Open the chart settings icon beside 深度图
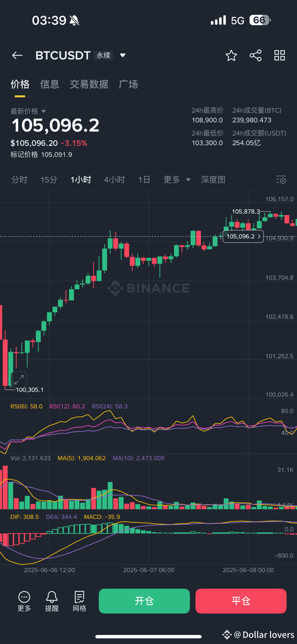This screenshot has width=297, height=644. pyautogui.click(x=281, y=180)
